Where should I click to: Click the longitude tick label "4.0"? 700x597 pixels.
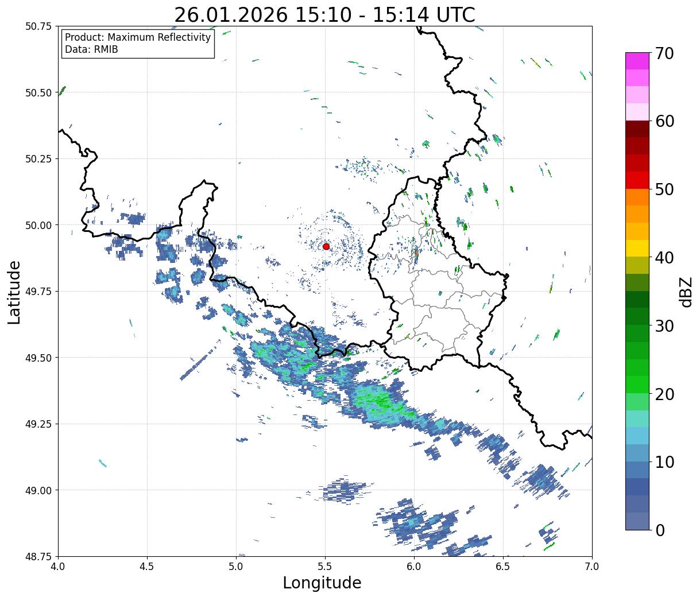(x=58, y=567)
